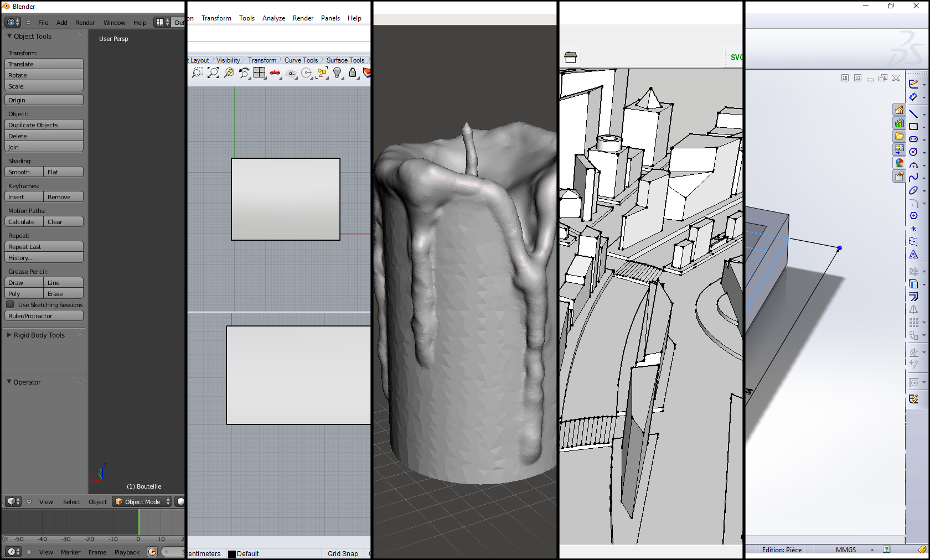Image resolution: width=930 pixels, height=560 pixels.
Task: Open dropdown arrow beside SolidWorks Rectangle tool
Action: pyautogui.click(x=924, y=127)
